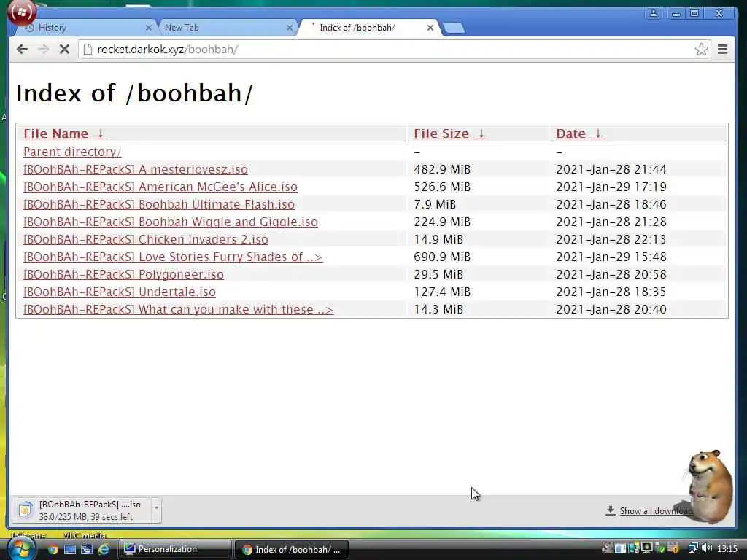Screen dimensions: 747x560
Task: Click the 690.9 MiB size cell
Action: 442,257
